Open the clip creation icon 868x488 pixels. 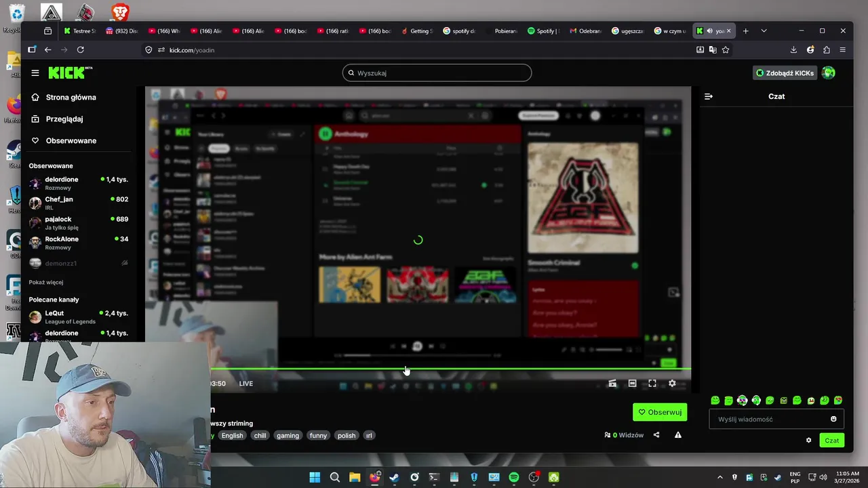coord(612,384)
